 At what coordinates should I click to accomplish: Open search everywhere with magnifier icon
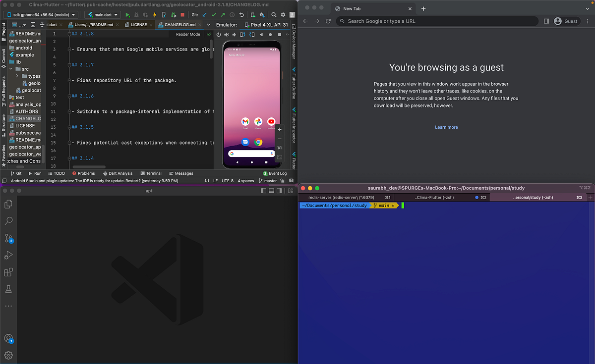pyautogui.click(x=274, y=15)
